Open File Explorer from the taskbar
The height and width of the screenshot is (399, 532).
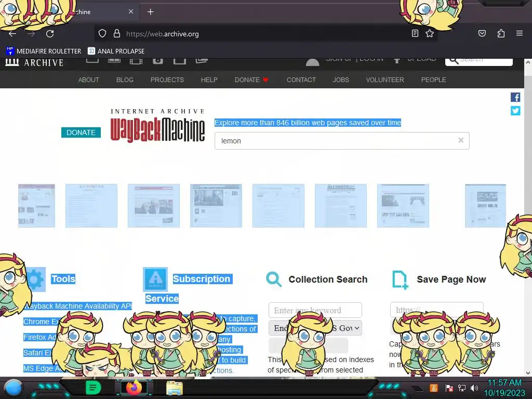pos(175,389)
